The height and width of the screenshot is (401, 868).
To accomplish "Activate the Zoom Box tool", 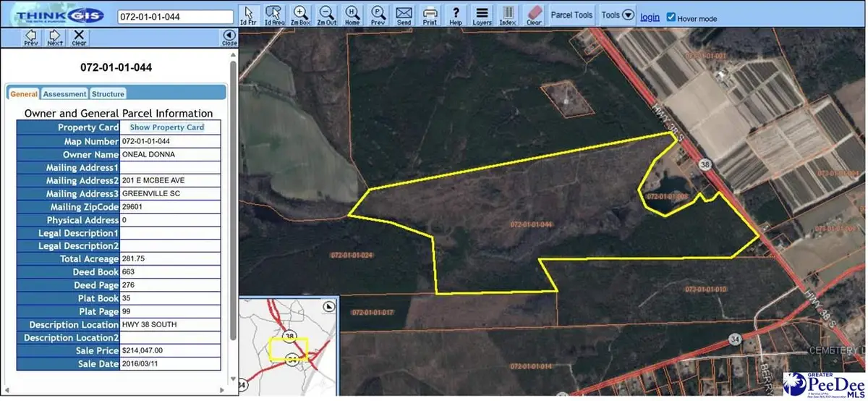I will 301,14.
